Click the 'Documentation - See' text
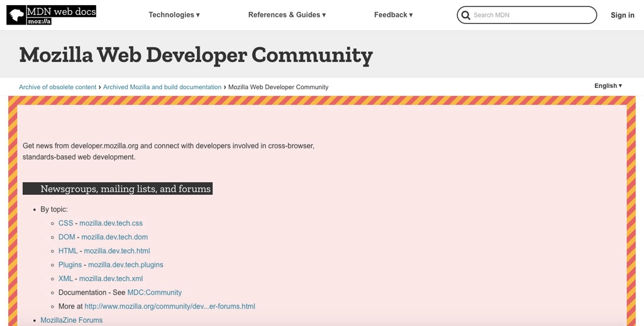The width and height of the screenshot is (644, 326). (x=92, y=292)
